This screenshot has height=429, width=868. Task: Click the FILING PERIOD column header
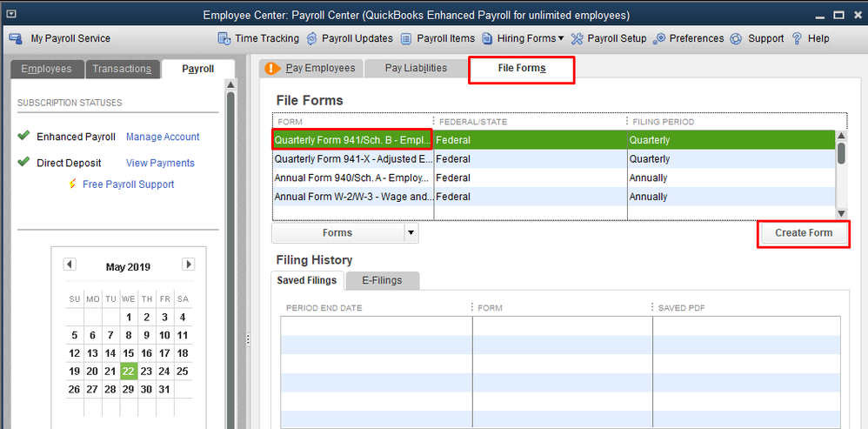[737, 121]
